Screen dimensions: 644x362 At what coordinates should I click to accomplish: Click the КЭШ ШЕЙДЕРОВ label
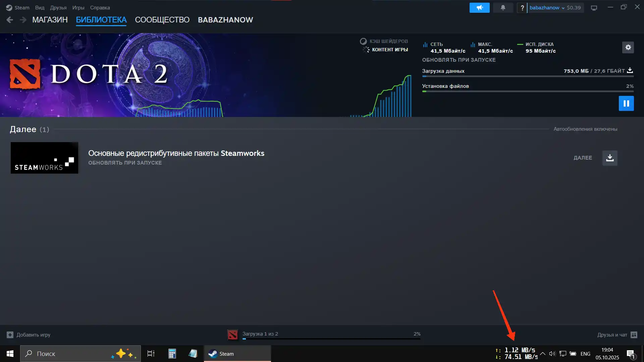tap(388, 41)
